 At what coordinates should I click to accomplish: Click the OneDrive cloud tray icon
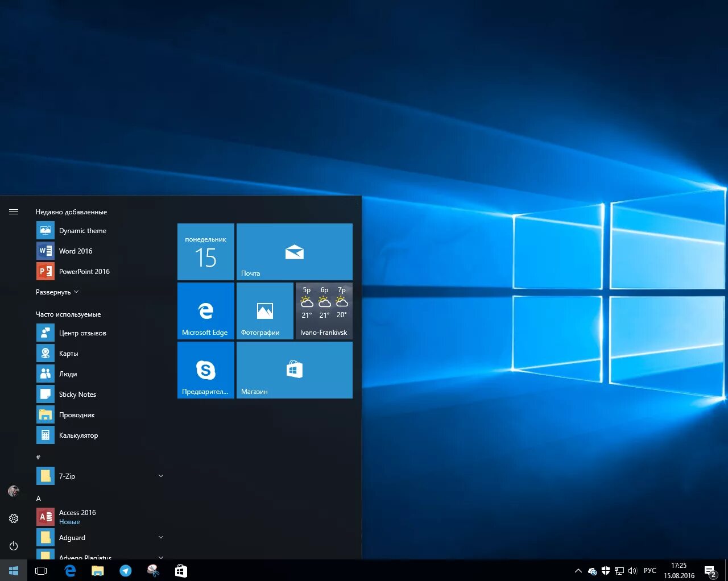point(592,571)
